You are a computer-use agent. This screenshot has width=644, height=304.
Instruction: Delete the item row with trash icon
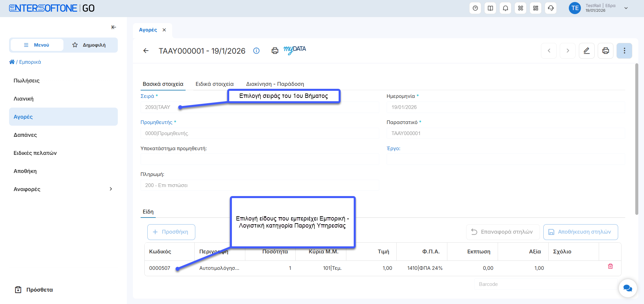click(x=610, y=266)
